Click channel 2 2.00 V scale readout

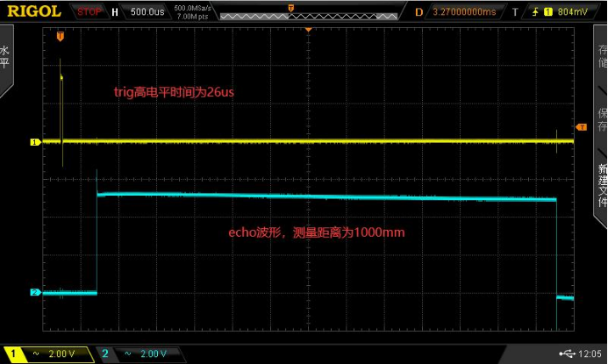click(154, 353)
